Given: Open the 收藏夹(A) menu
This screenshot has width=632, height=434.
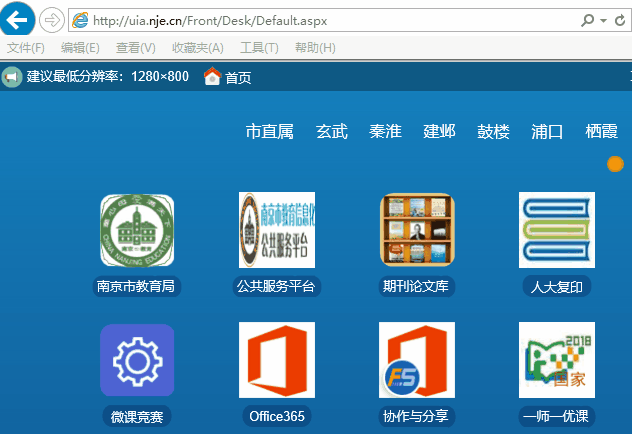Looking at the screenshot, I should point(198,48).
